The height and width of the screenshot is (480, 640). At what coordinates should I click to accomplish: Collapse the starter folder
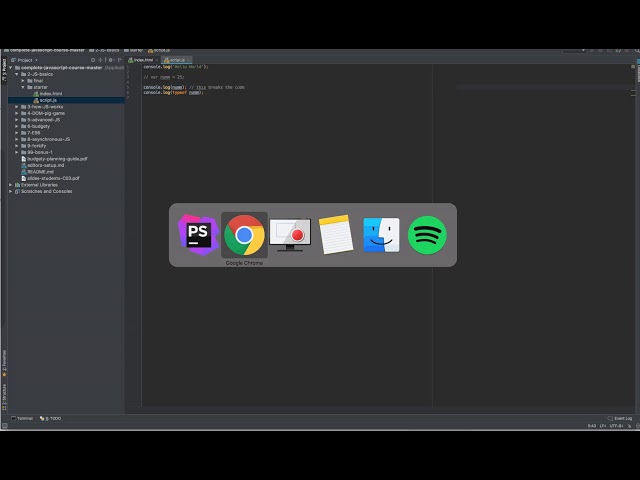tap(23, 87)
